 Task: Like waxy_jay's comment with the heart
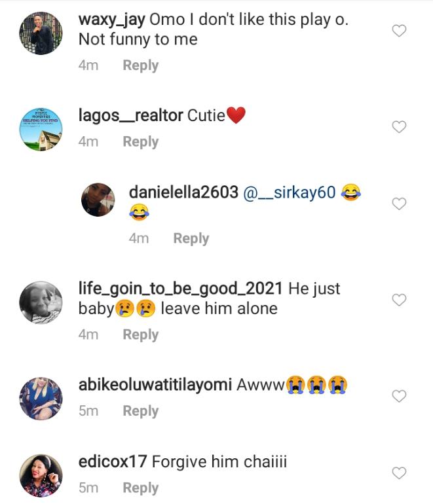(399, 31)
